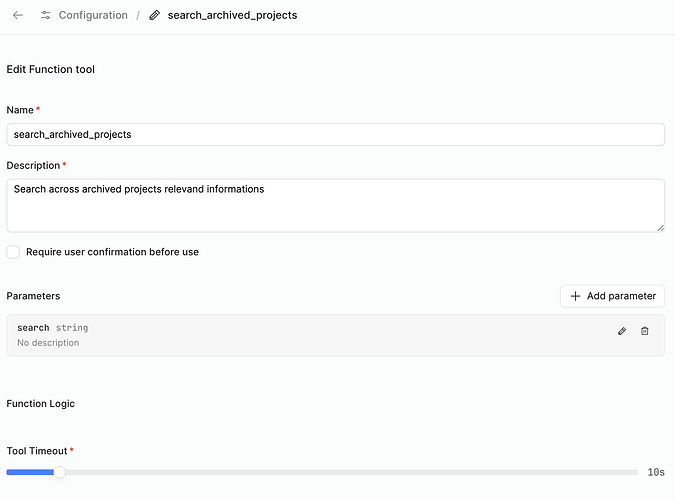Click the Configuration sliders icon in breadcrumb

(46, 16)
